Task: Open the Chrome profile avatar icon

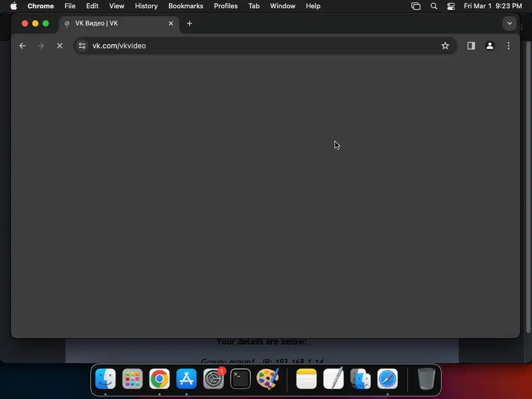Action: coord(489,46)
